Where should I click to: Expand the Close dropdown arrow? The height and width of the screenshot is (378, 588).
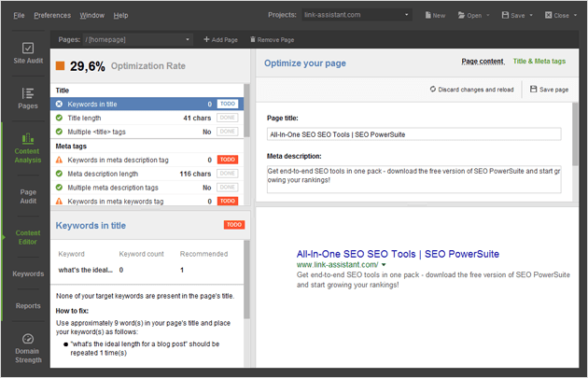coord(575,15)
